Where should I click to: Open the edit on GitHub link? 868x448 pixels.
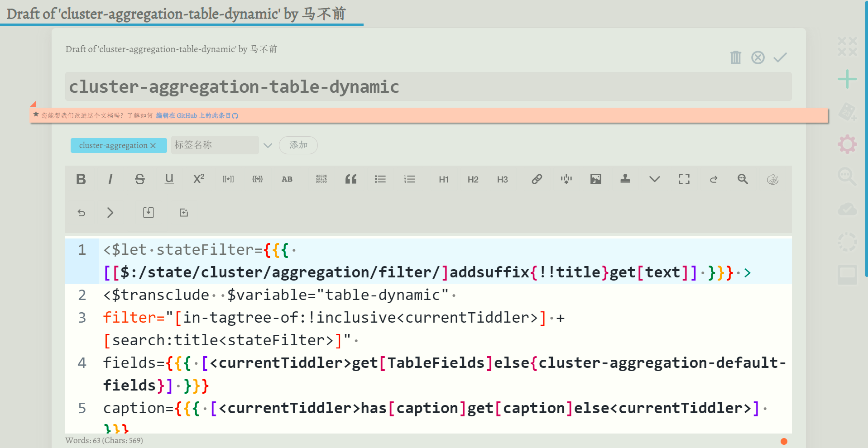pyautogui.click(x=197, y=116)
